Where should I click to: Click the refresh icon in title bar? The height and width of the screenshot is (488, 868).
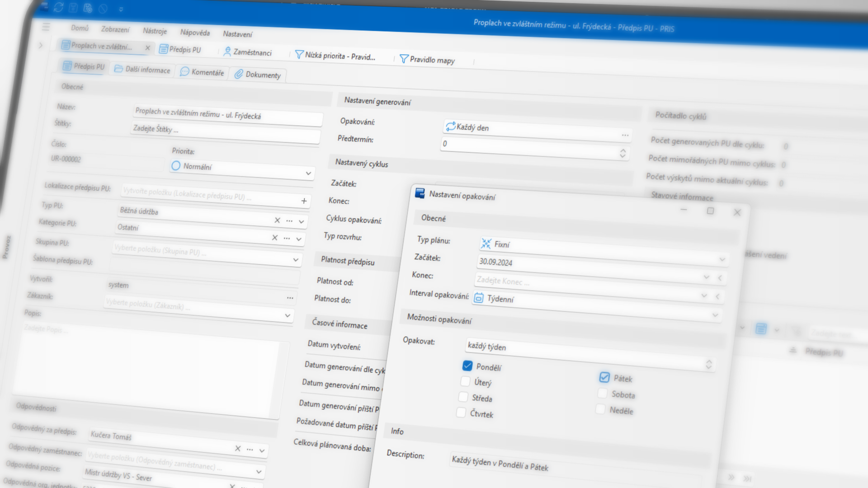58,7
